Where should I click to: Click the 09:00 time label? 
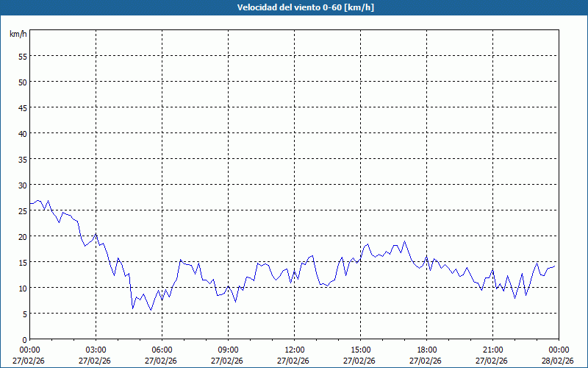pyautogui.click(x=228, y=350)
